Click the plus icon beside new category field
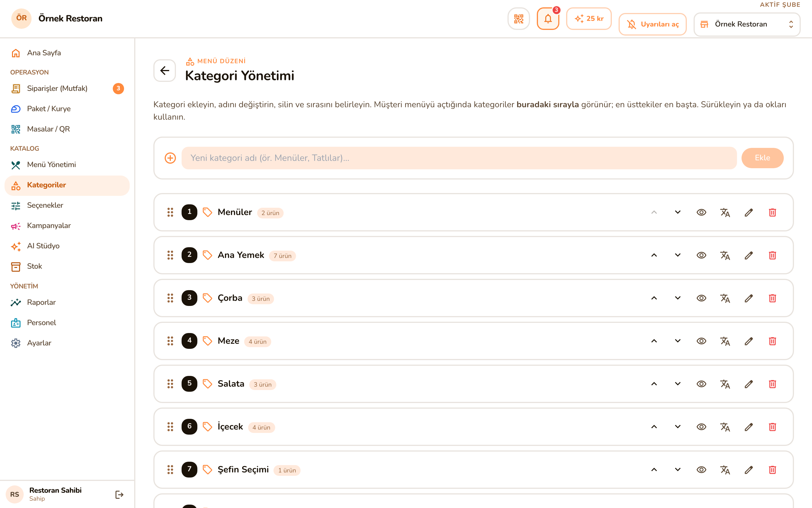Image resolution: width=812 pixels, height=508 pixels. pyautogui.click(x=171, y=158)
